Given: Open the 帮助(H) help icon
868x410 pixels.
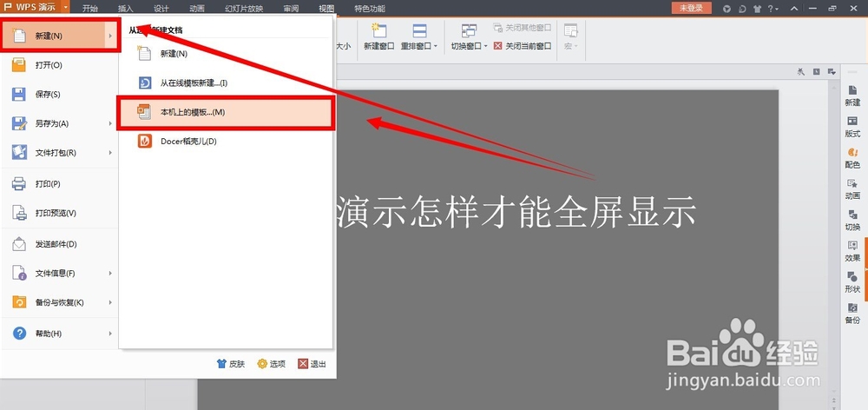Looking at the screenshot, I should pos(19,334).
